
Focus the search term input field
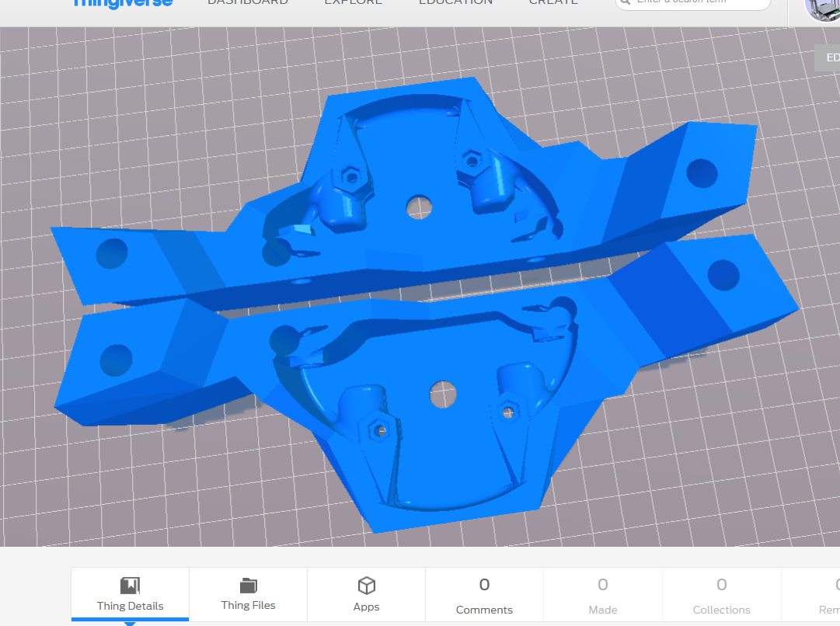tap(692, 3)
